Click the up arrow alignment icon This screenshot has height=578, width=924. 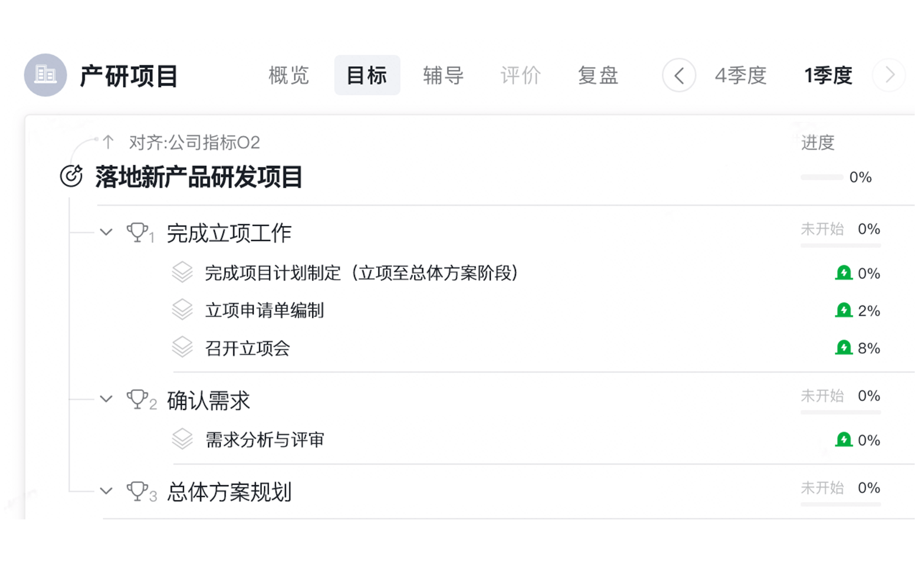point(108,142)
